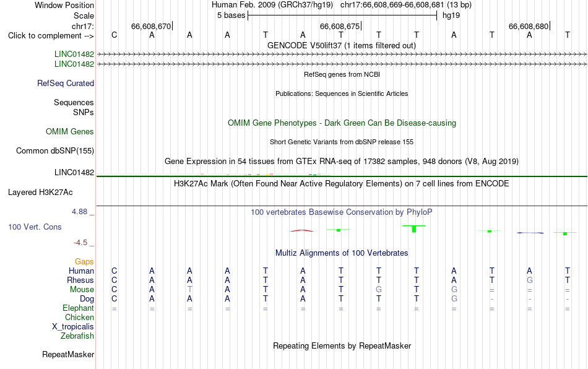Click the RepeatMasker track label
Image resolution: width=588 pixels, height=369 pixels.
[x=68, y=354]
